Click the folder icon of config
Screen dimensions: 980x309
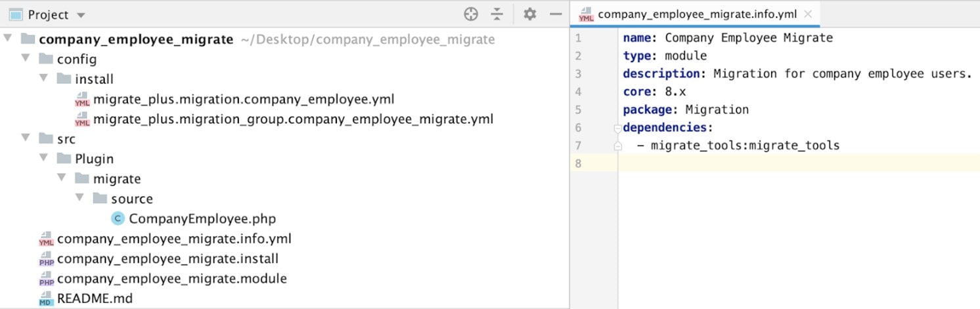pyautogui.click(x=46, y=59)
